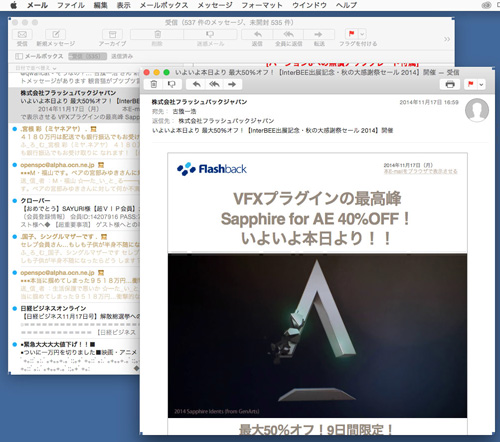
Task: Click the reply-all double arrow in message window
Action: [214, 84]
